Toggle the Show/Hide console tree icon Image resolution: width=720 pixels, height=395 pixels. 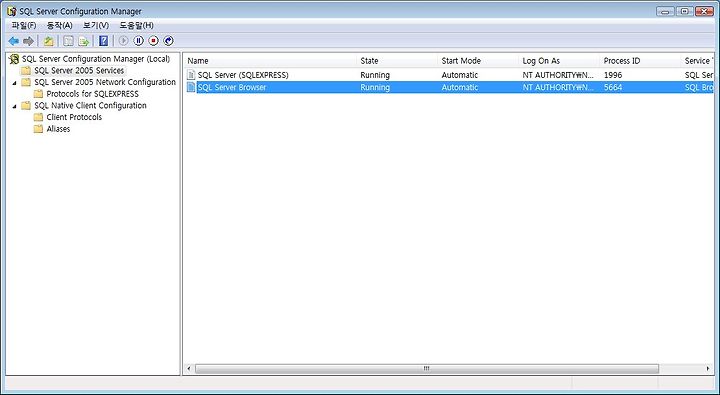tap(68, 41)
